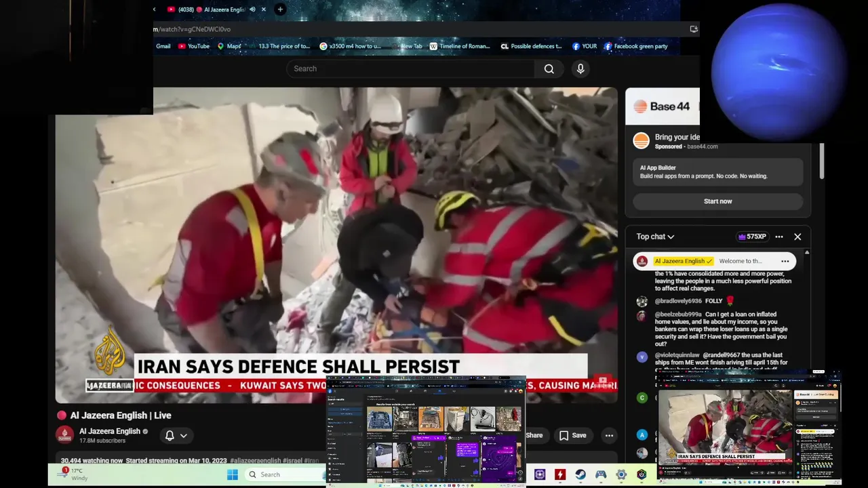Open base44.com sponsored link
Image resolution: width=868 pixels, height=488 pixels.
(702, 146)
